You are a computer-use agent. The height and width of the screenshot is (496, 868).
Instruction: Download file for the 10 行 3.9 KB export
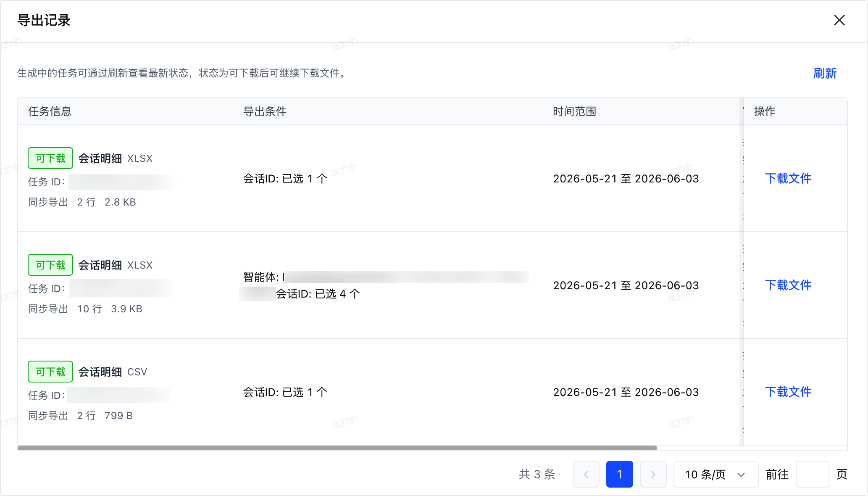(788, 285)
